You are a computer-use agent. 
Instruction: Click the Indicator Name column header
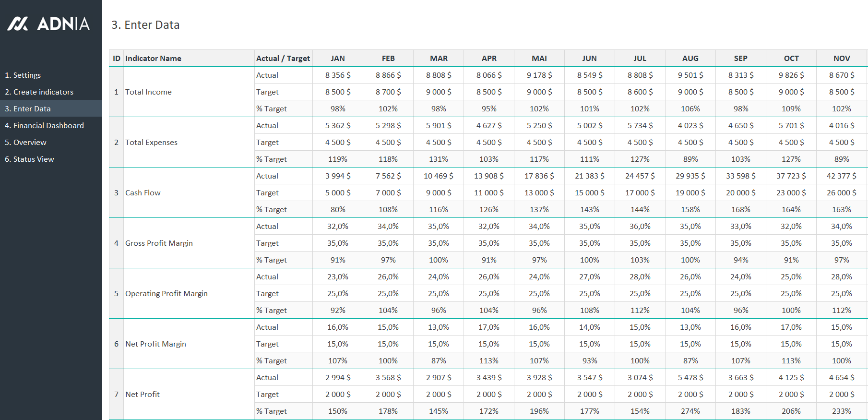click(153, 59)
